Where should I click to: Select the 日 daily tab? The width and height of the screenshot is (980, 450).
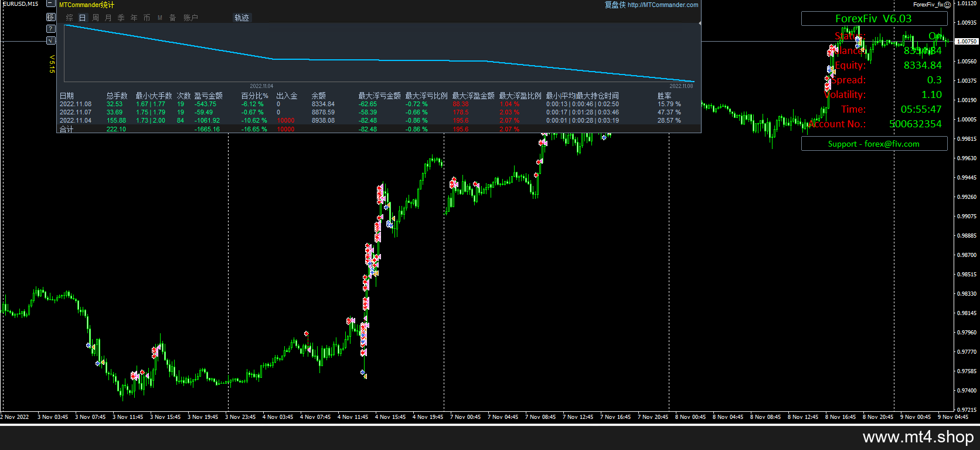[83, 18]
